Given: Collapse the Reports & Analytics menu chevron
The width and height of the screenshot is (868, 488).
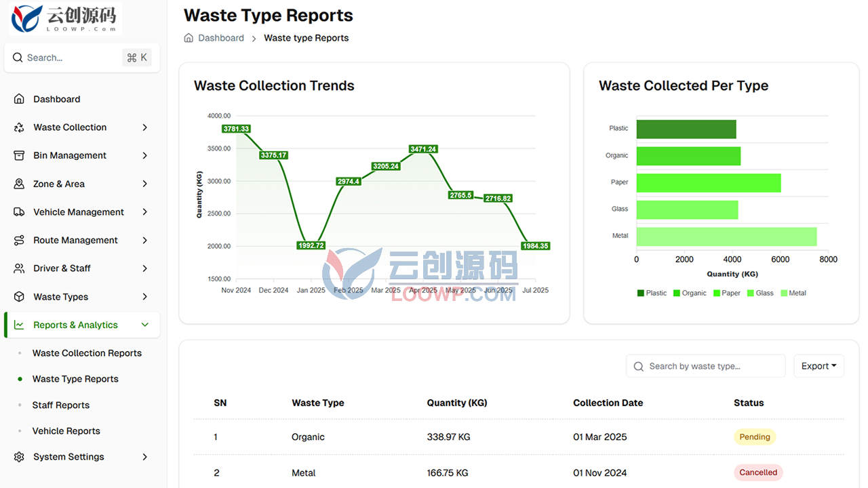Looking at the screenshot, I should pyautogui.click(x=144, y=325).
